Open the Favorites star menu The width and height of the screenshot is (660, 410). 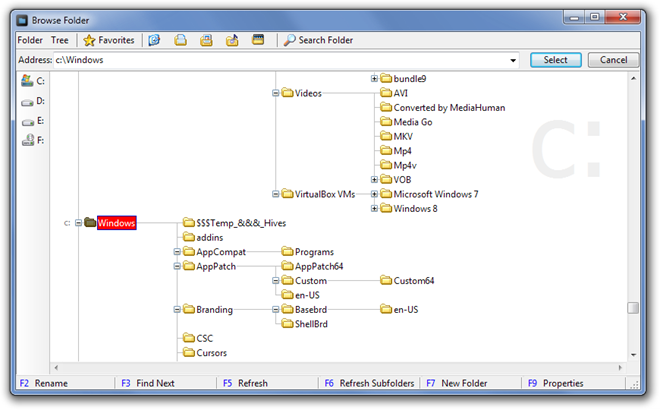pyautogui.click(x=109, y=40)
